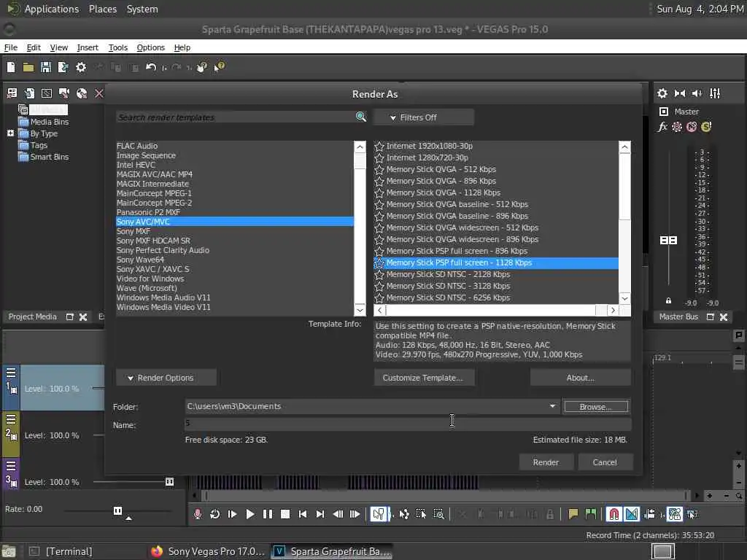Screen dimensions: 747x560
Task: Click the Render button
Action: point(546,462)
